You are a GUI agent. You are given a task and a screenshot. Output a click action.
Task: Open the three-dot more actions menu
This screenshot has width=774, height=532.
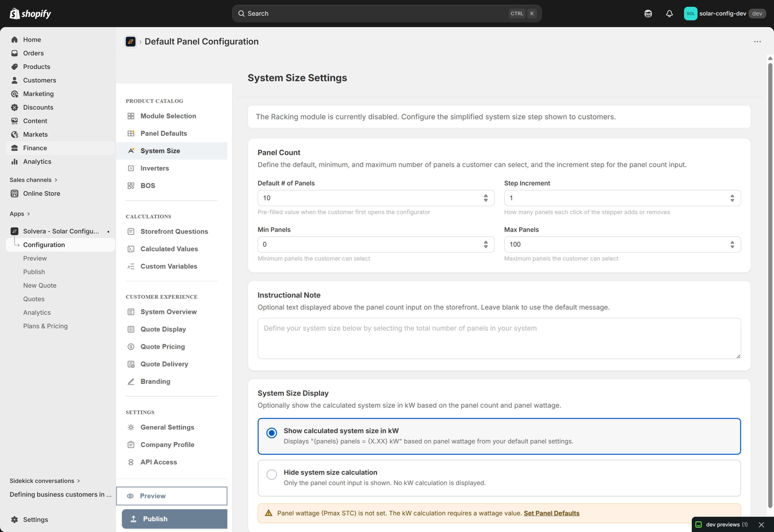(x=758, y=42)
